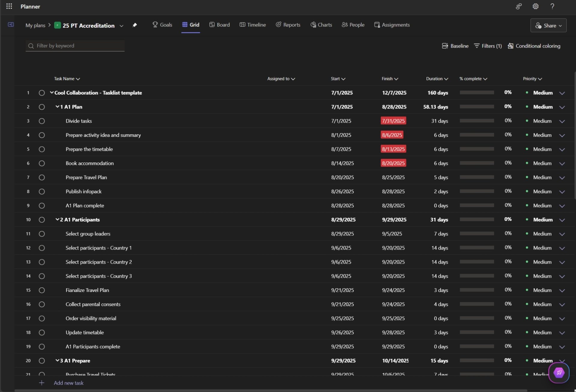The height and width of the screenshot is (392, 576).
Task: Open Conditional coloring options
Action: tap(534, 46)
